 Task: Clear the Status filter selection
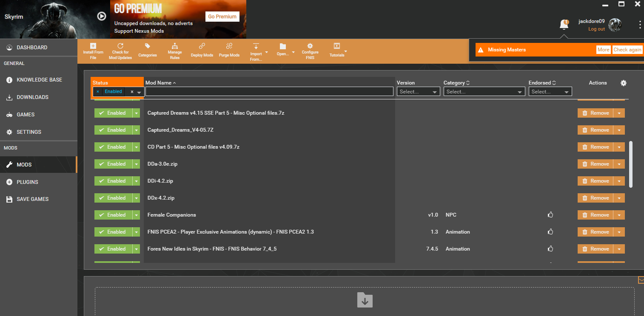click(132, 92)
